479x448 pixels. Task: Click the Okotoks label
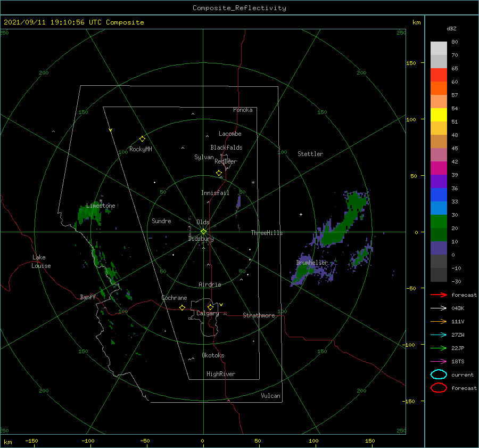coord(213,355)
